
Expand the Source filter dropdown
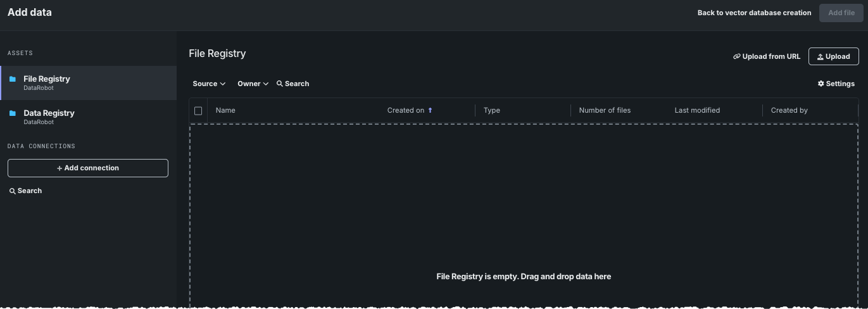pyautogui.click(x=209, y=84)
